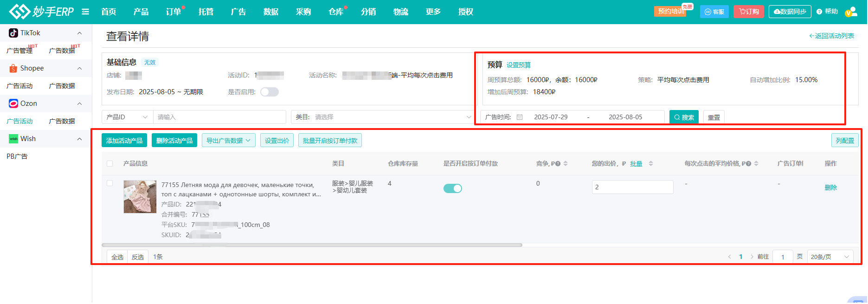Click the 添加活动产品 button
This screenshot has height=304, width=868.
click(x=124, y=141)
